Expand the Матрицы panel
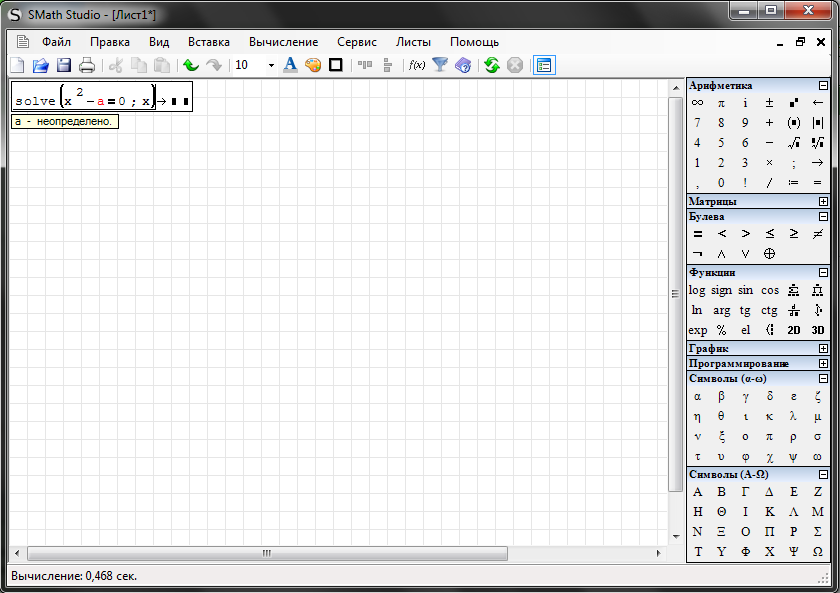The width and height of the screenshot is (840, 593). coord(823,201)
